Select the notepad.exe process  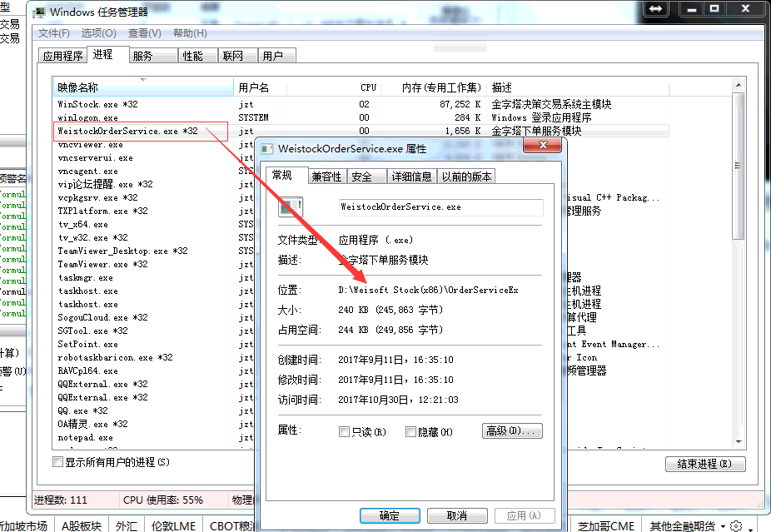point(86,437)
